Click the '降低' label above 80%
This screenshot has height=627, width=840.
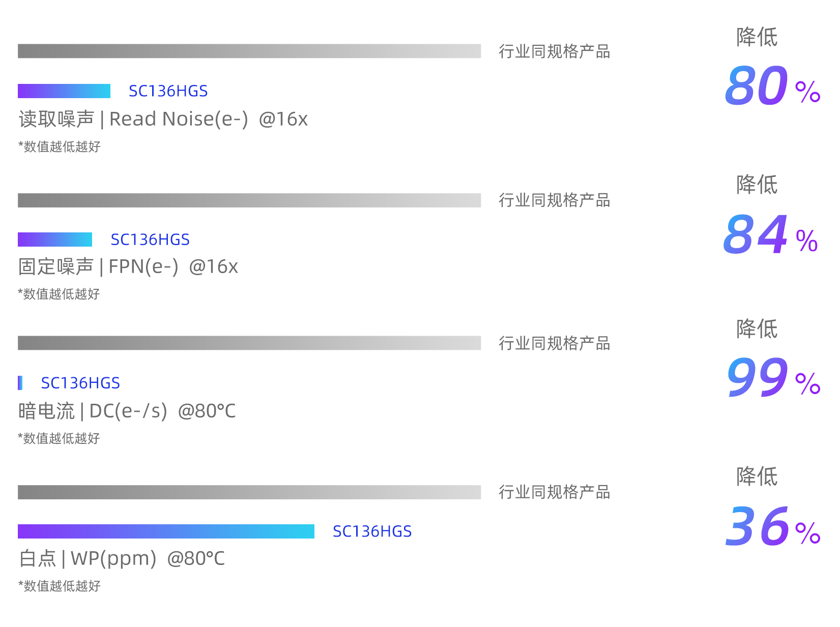[x=757, y=37]
